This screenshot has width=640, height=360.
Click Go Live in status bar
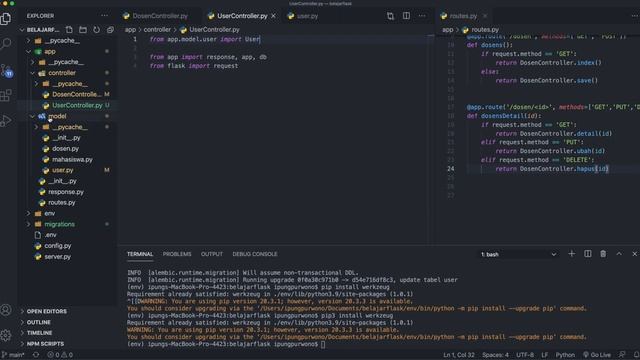click(597, 355)
